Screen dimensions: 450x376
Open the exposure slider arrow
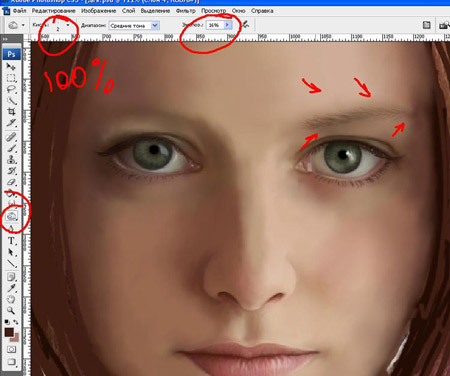pyautogui.click(x=227, y=25)
